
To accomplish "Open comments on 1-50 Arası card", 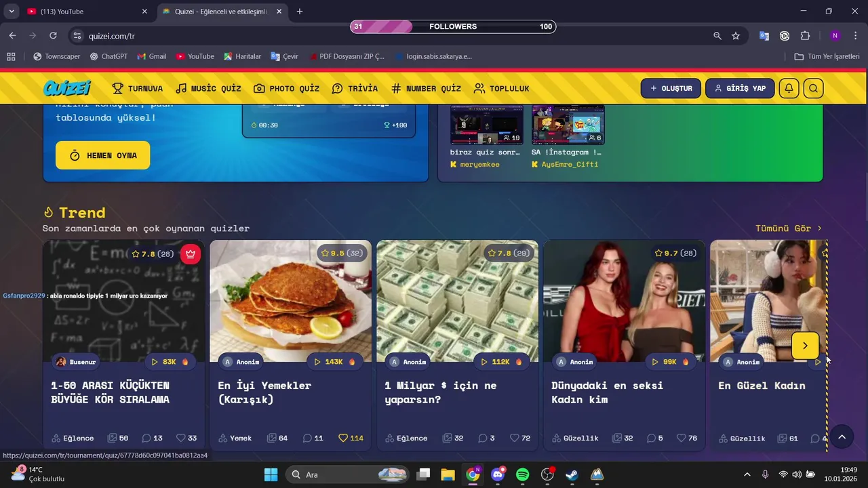I will [152, 438].
